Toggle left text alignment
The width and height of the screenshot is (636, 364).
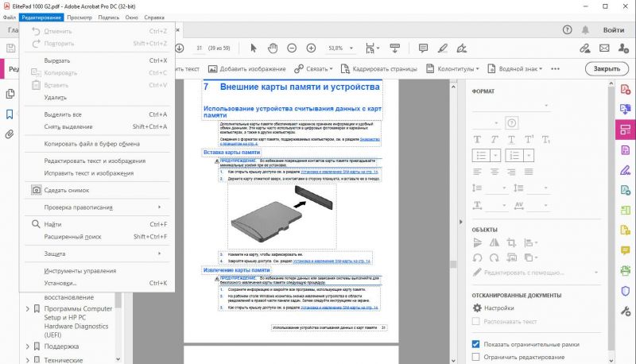478,172
